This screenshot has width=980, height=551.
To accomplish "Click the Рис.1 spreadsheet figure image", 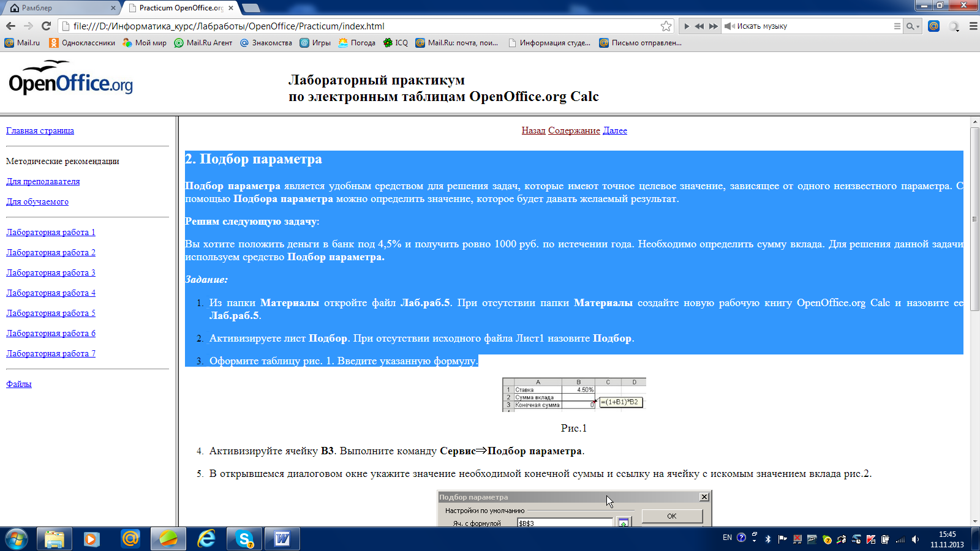I will [x=574, y=395].
